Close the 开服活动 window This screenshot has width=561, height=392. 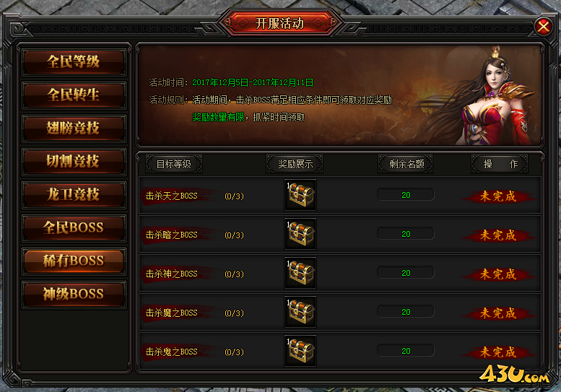point(543,27)
